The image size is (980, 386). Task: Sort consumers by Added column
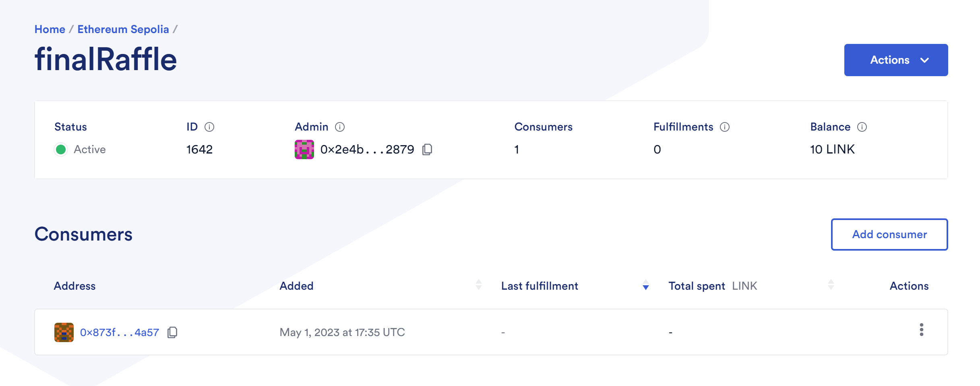pyautogui.click(x=479, y=285)
